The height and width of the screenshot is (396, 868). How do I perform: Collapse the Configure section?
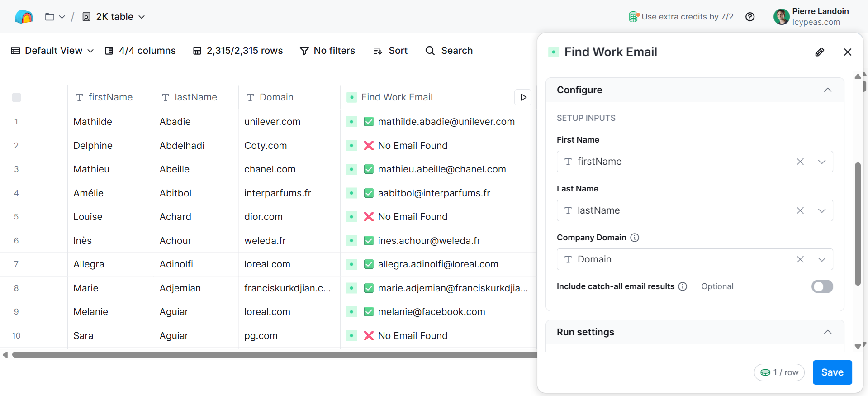[x=828, y=90]
